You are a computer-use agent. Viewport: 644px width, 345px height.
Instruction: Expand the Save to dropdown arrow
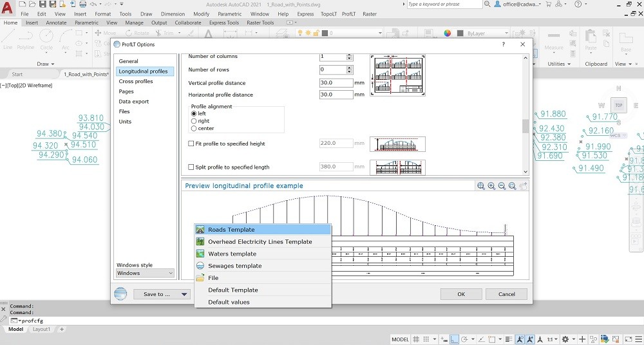(184, 294)
